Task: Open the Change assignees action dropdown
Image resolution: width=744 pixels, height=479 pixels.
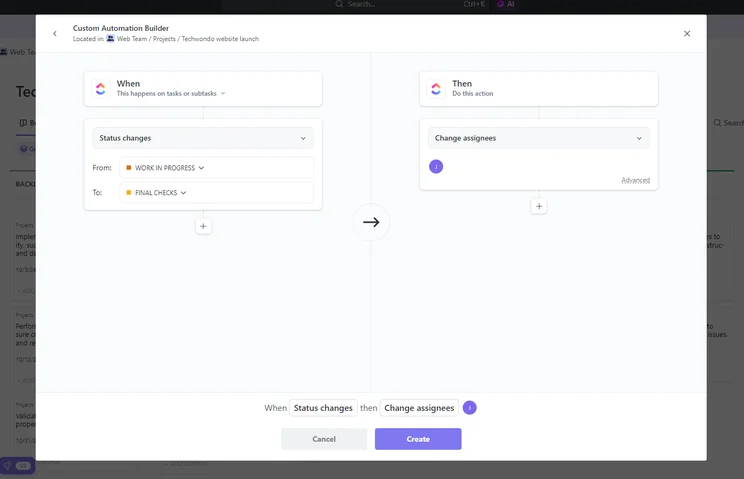Action: (x=539, y=138)
